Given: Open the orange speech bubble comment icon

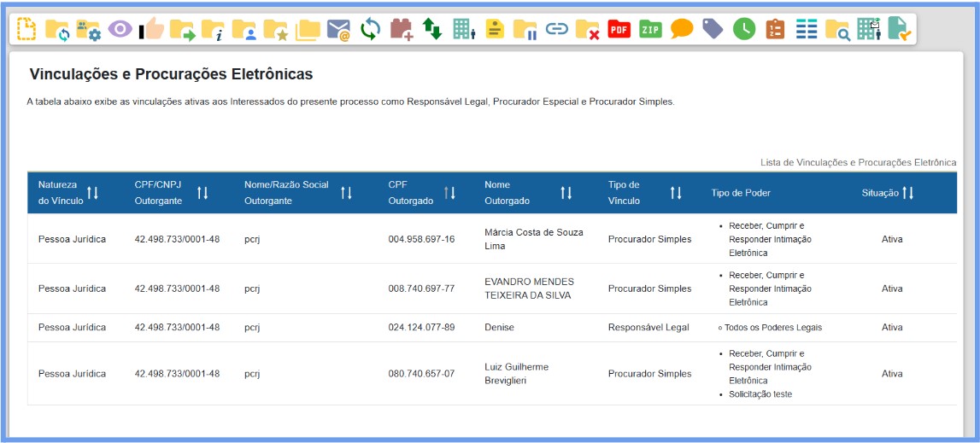Looking at the screenshot, I should click(682, 29).
